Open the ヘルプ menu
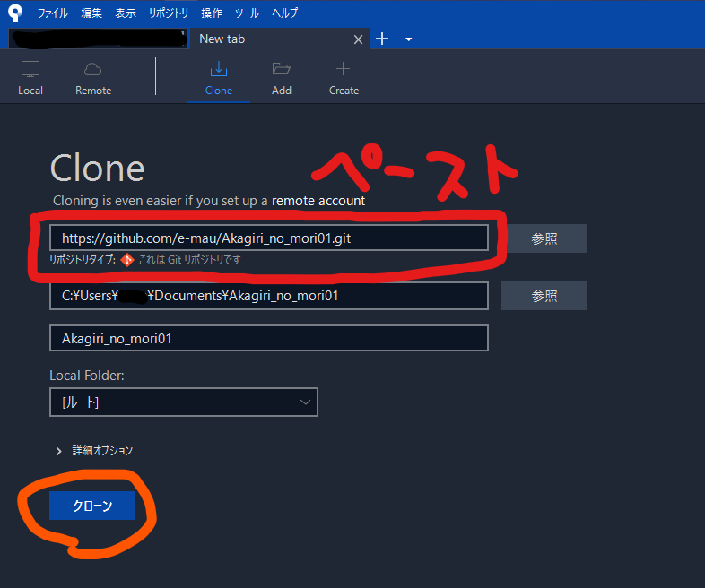Viewport: 705px width, 588px height. click(284, 13)
